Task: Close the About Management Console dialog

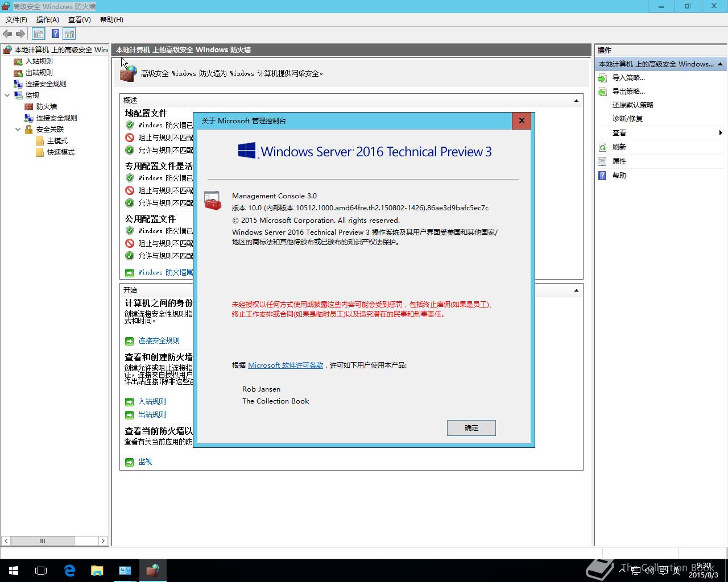Action: [x=522, y=120]
